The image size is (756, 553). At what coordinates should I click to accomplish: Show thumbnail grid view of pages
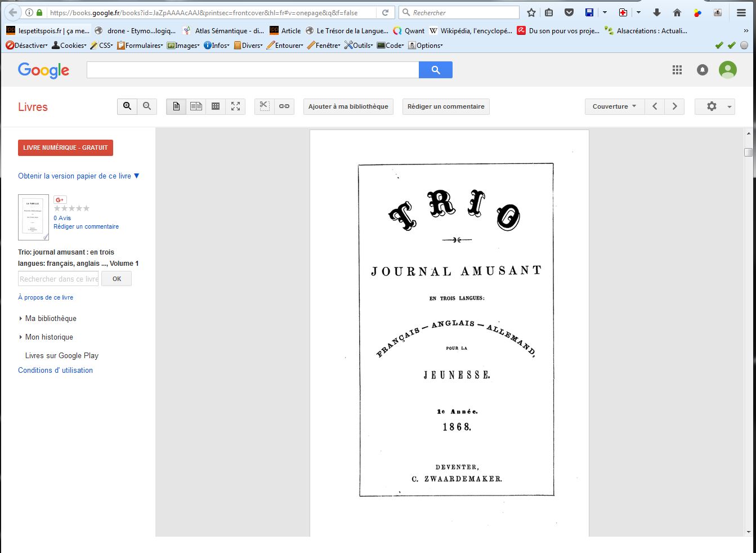(x=216, y=106)
